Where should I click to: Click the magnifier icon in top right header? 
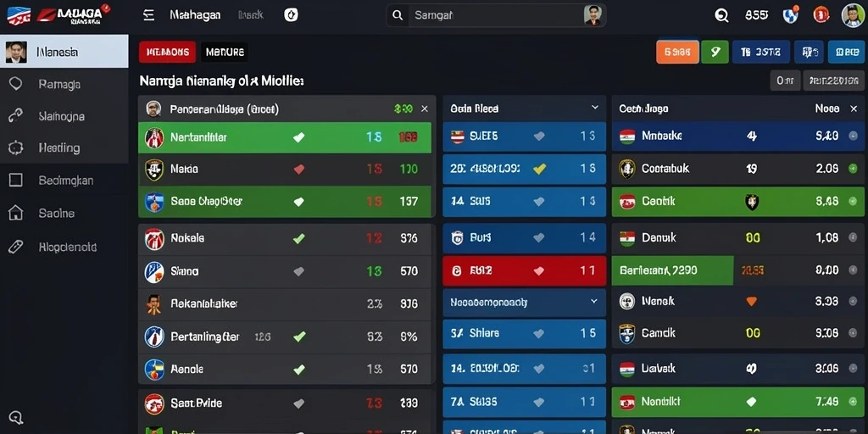click(x=721, y=15)
